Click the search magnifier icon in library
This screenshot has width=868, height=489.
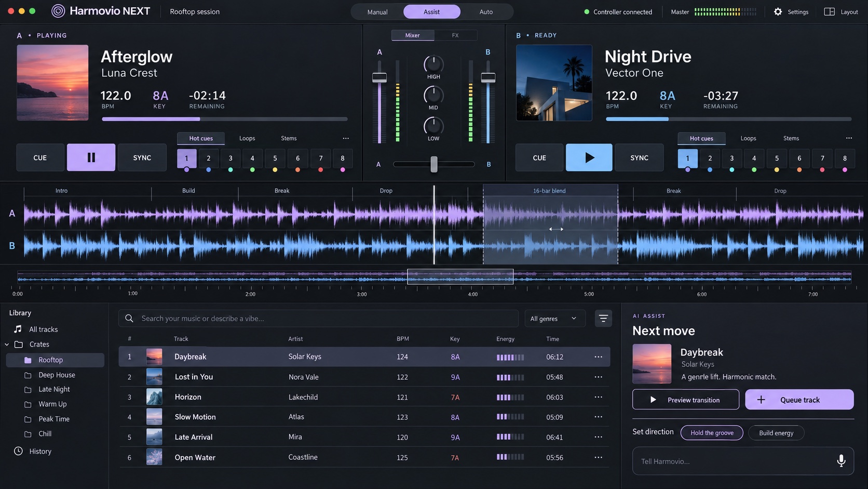[x=129, y=319]
